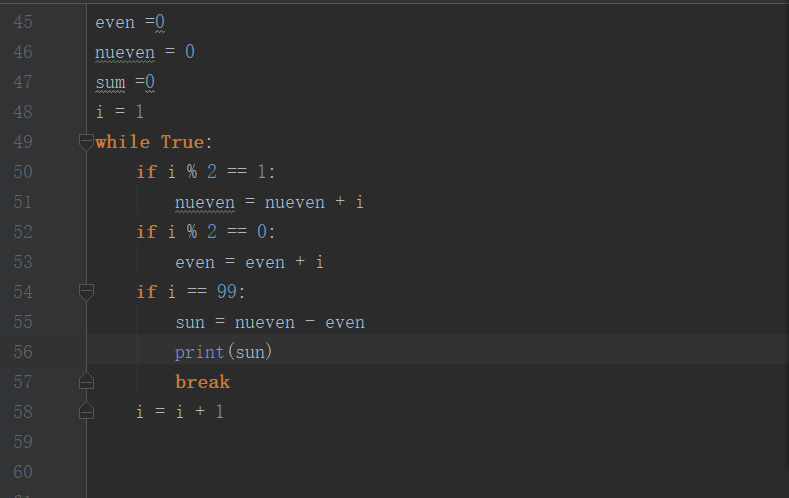Click the number 99 in condition
789x498 pixels.
228,292
